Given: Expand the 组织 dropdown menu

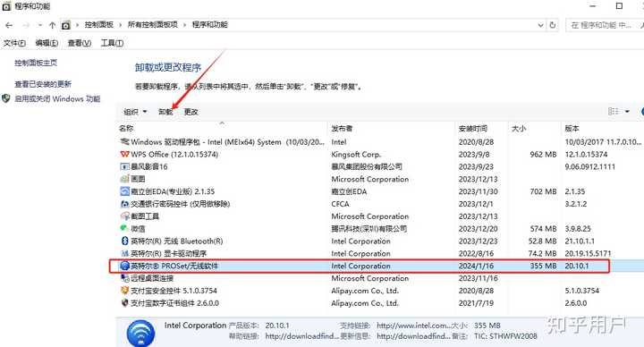Looking at the screenshot, I should pos(136,112).
